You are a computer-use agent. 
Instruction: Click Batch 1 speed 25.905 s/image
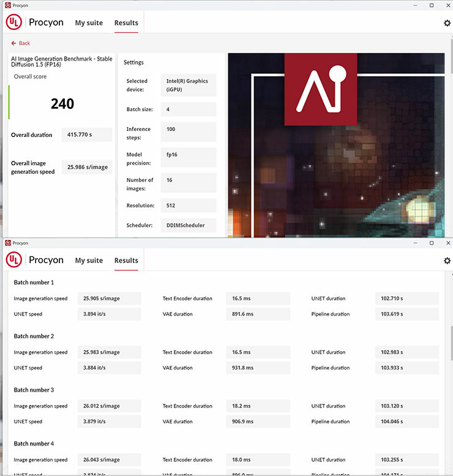tap(110, 299)
